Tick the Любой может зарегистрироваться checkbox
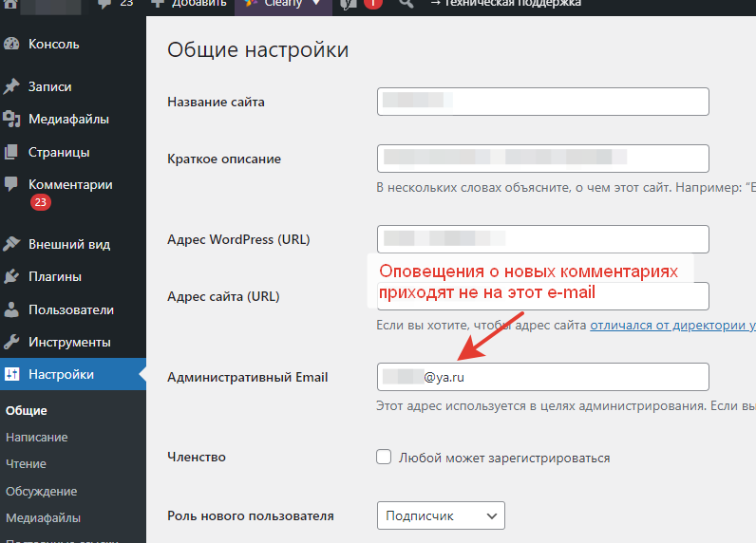Screen dimensions: 756x543 [x=384, y=457]
